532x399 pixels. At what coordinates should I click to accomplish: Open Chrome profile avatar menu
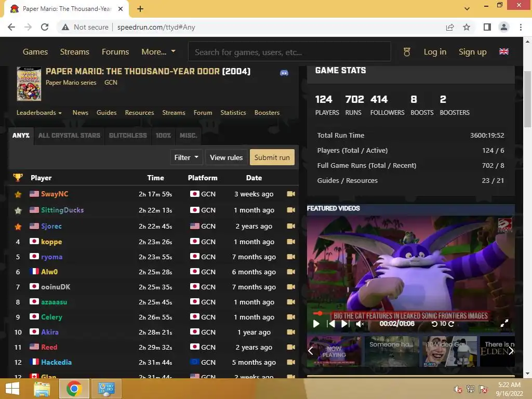tap(504, 27)
